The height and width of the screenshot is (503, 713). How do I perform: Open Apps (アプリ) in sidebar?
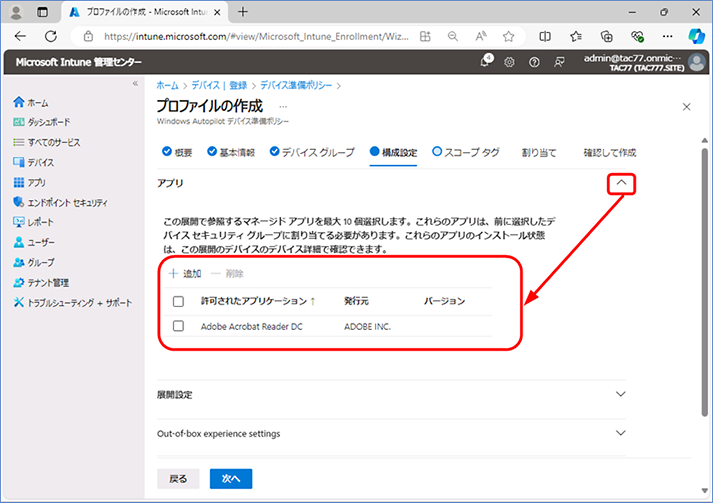(30, 182)
